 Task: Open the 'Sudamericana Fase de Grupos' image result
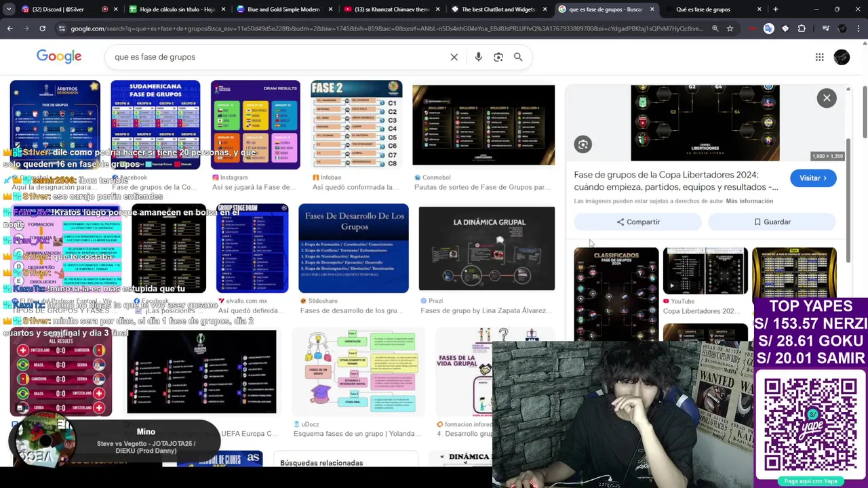point(155,125)
